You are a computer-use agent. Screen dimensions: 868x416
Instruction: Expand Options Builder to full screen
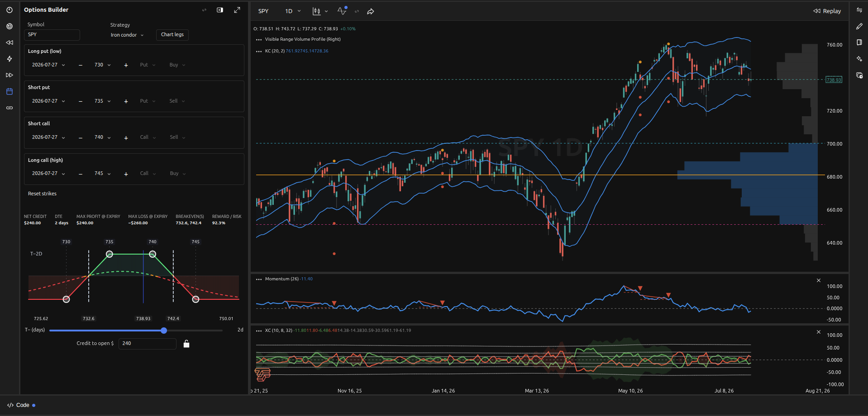pyautogui.click(x=237, y=10)
